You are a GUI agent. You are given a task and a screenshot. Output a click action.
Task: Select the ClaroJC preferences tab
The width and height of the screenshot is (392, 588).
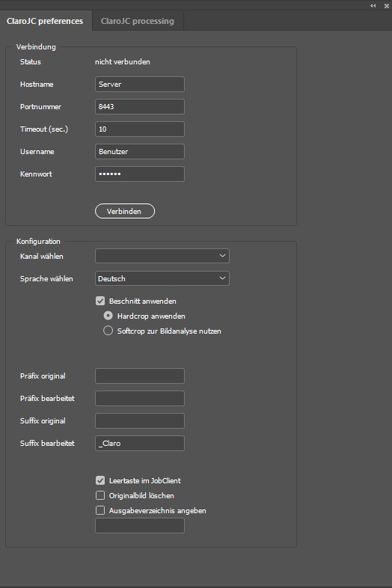coord(45,21)
